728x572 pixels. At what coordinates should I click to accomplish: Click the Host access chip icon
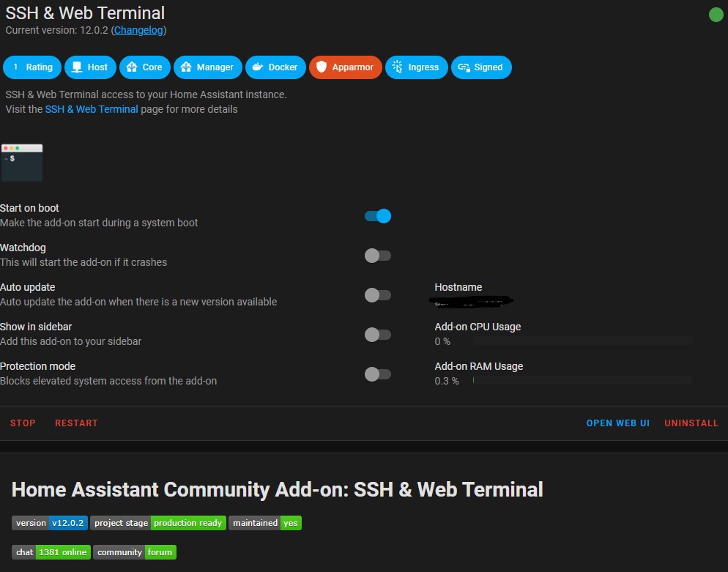[76, 67]
